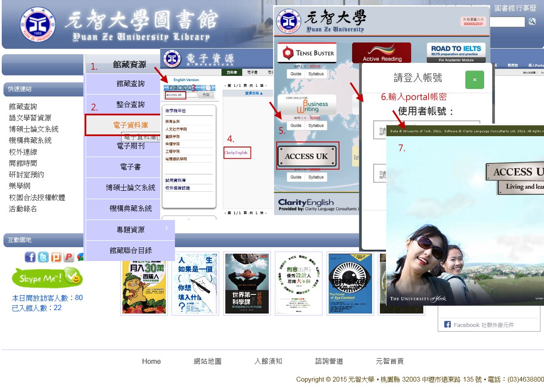This screenshot has width=544, height=392.
Task: Open 整合查詢 in the 館藏資源 menu
Action: (131, 105)
